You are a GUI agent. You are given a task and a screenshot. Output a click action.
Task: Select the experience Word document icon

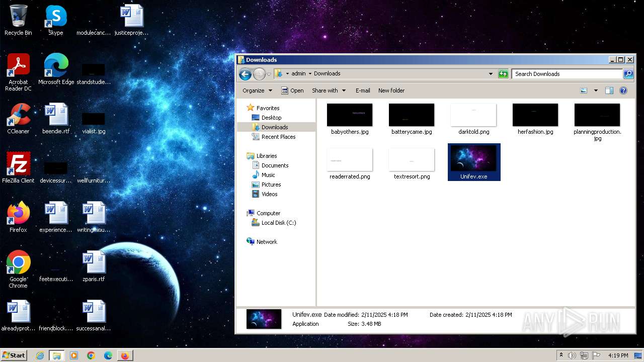pyautogui.click(x=56, y=217)
